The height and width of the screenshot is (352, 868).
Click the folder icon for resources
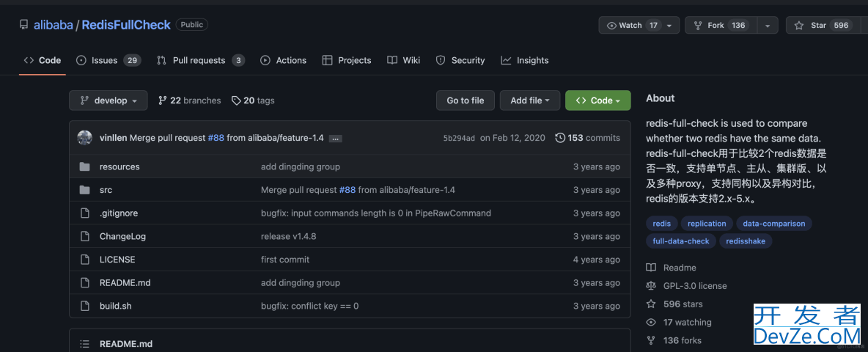pos(85,166)
